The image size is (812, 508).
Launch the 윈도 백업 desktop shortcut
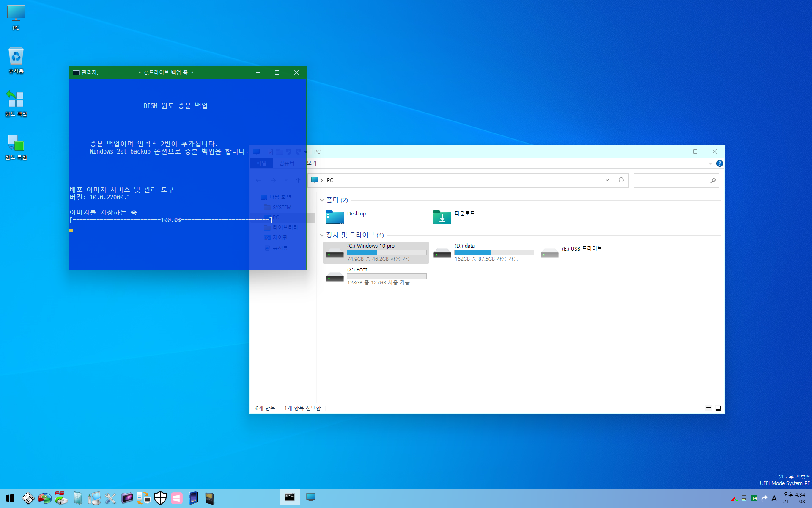(16, 104)
